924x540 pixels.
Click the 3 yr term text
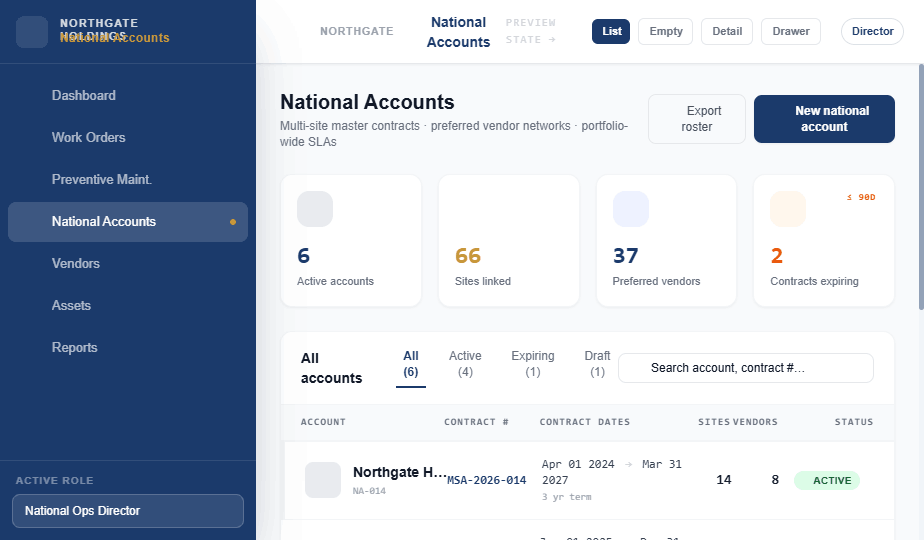click(567, 497)
